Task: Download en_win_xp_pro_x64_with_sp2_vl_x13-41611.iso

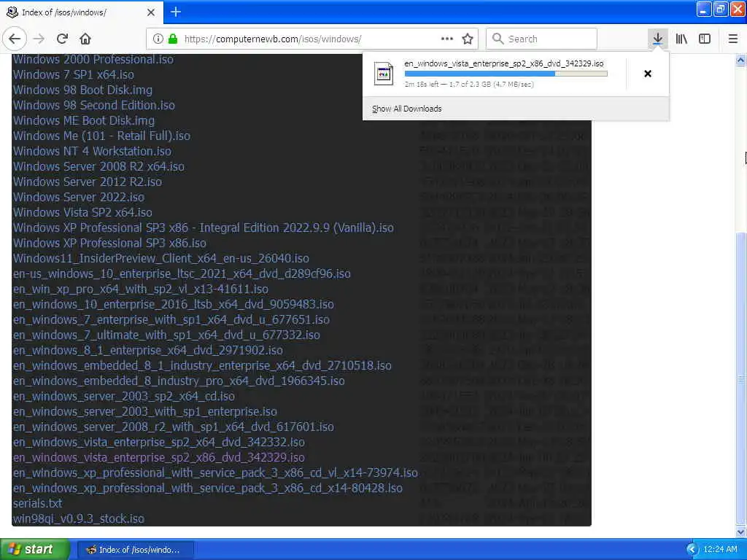Action: click(141, 289)
